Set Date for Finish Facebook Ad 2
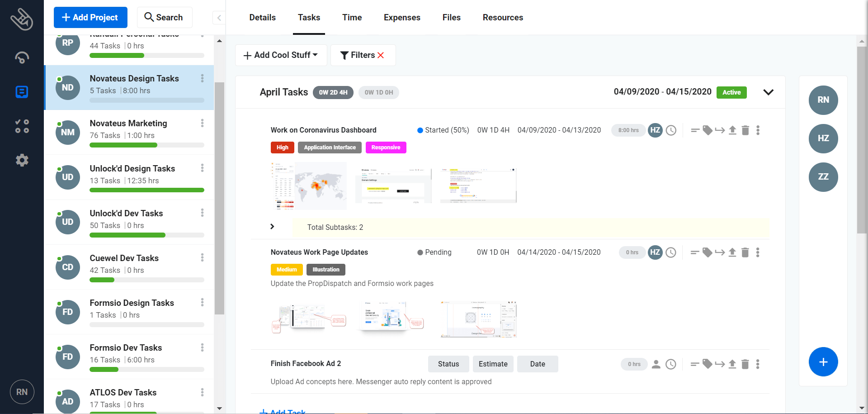 click(x=538, y=364)
